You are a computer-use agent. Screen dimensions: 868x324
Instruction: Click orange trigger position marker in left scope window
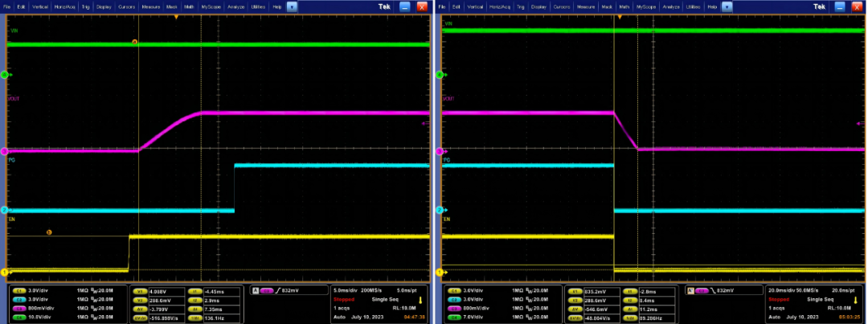click(x=176, y=18)
